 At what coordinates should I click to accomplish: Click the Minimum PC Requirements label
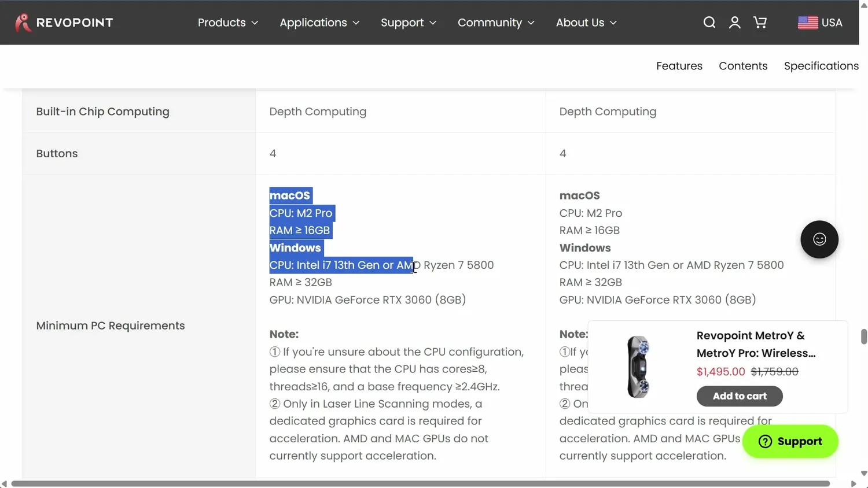(111, 326)
